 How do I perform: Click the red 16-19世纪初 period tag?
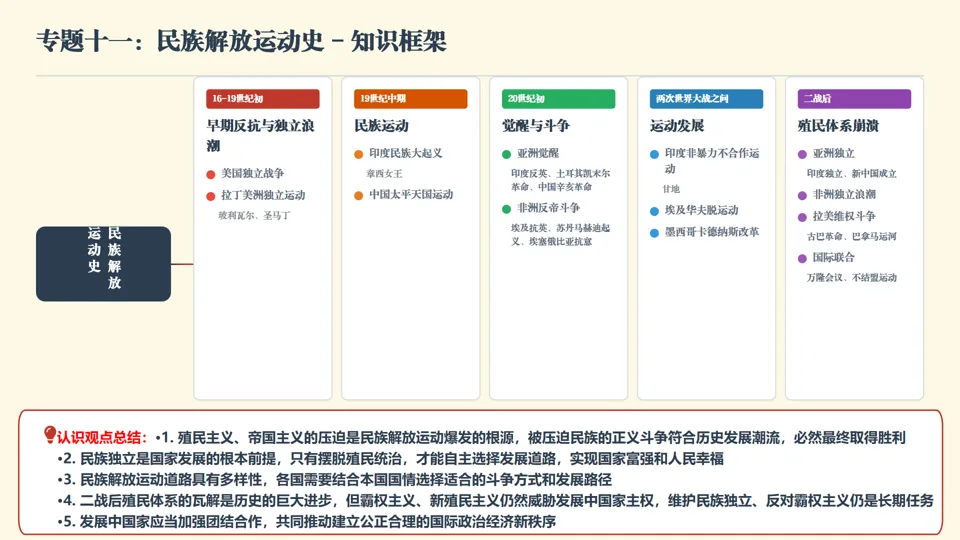(263, 99)
